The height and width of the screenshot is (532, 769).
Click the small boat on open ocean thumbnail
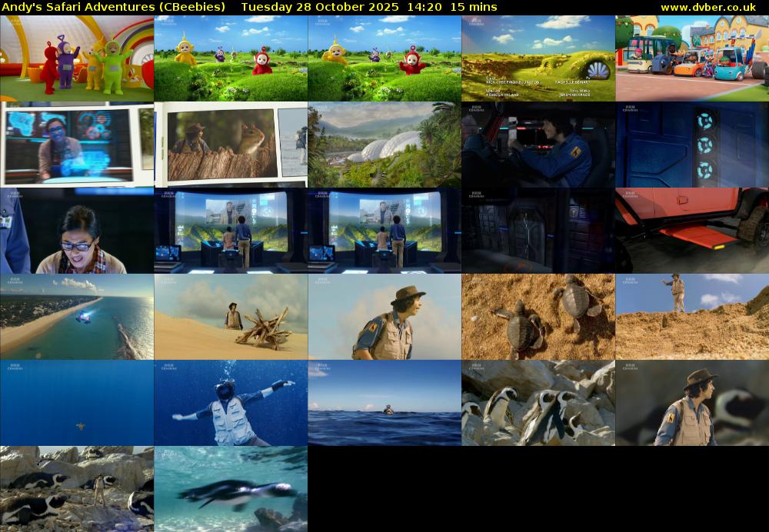pyautogui.click(x=384, y=403)
